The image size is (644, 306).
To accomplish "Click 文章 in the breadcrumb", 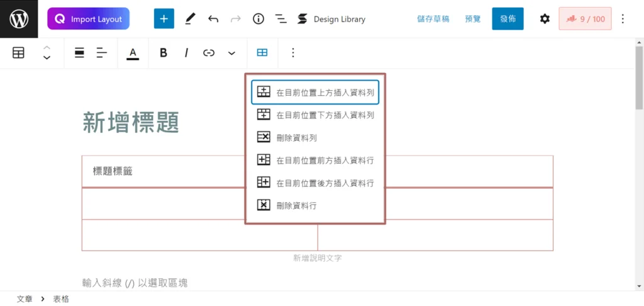I will point(25,299).
